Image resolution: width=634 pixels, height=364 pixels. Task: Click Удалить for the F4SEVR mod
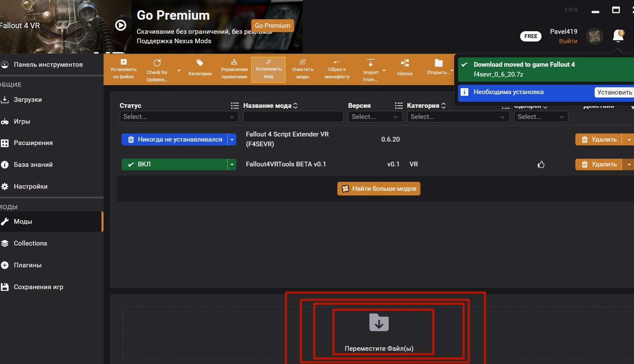click(x=598, y=139)
